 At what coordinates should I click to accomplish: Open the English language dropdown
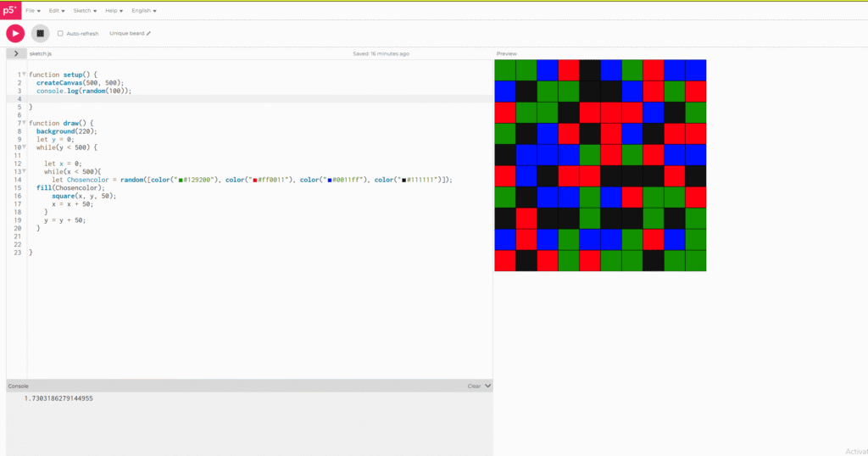click(143, 11)
